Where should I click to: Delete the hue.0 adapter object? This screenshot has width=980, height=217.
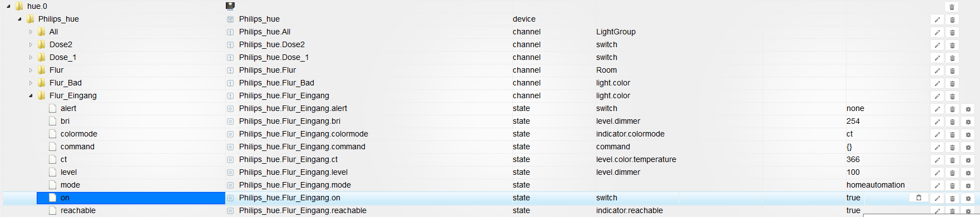click(x=952, y=7)
